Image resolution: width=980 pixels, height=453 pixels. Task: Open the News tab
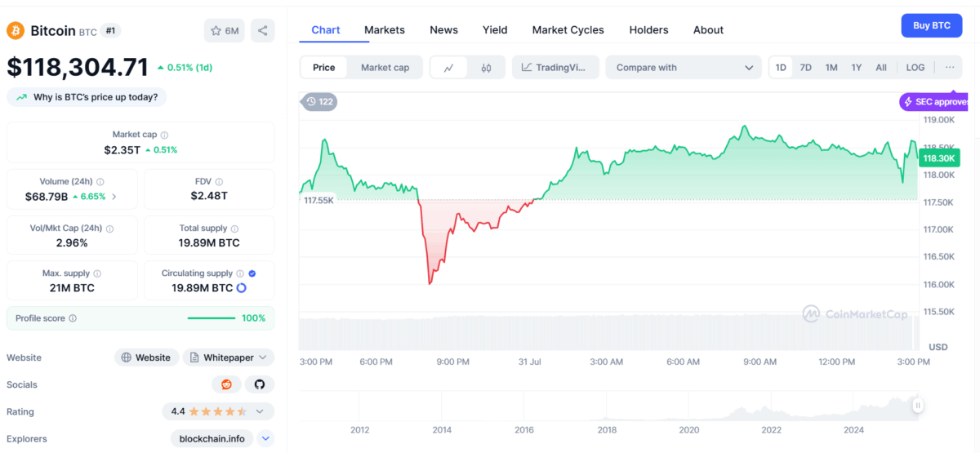click(x=443, y=29)
